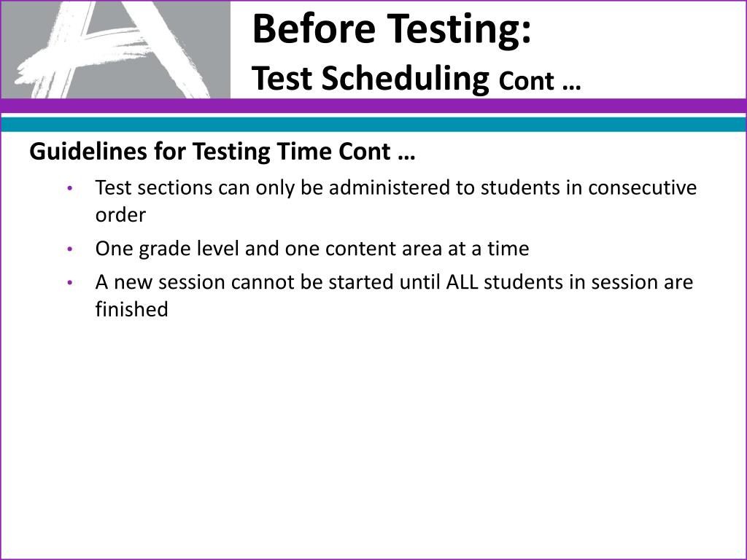Click the first purple bullet point

[70, 189]
